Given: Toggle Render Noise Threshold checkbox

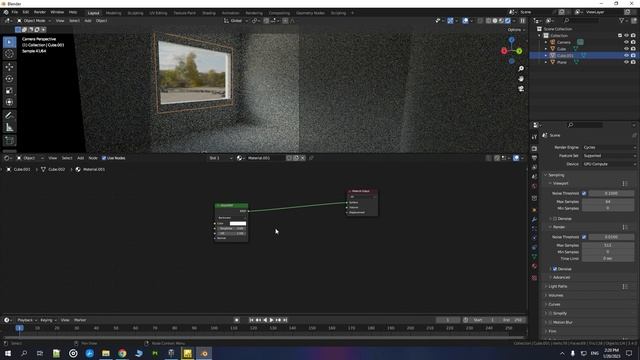Looking at the screenshot, I should [x=584, y=237].
